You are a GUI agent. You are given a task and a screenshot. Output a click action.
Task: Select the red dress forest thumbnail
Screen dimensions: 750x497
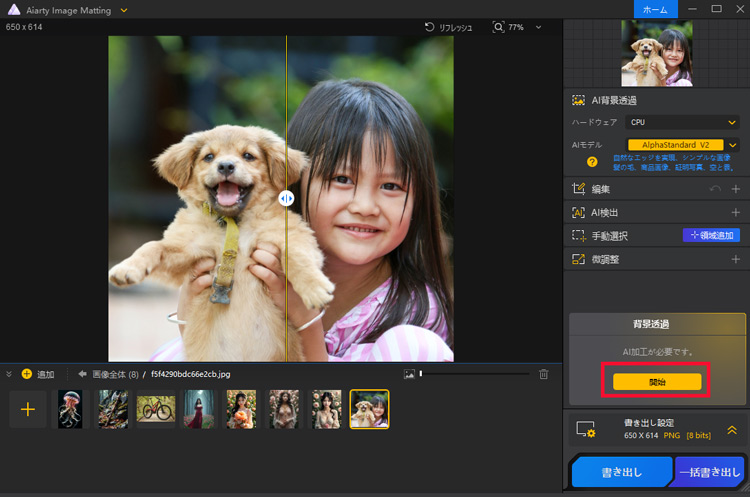click(x=199, y=409)
